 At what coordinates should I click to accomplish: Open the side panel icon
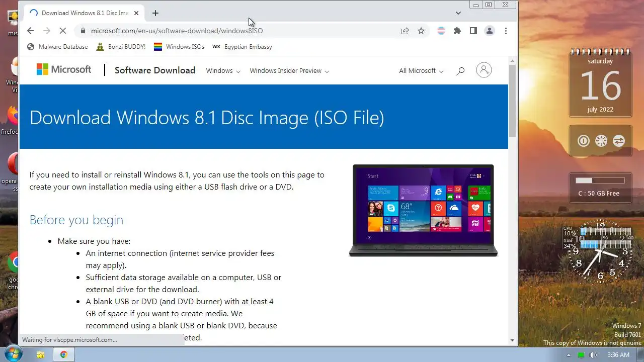coord(473,31)
